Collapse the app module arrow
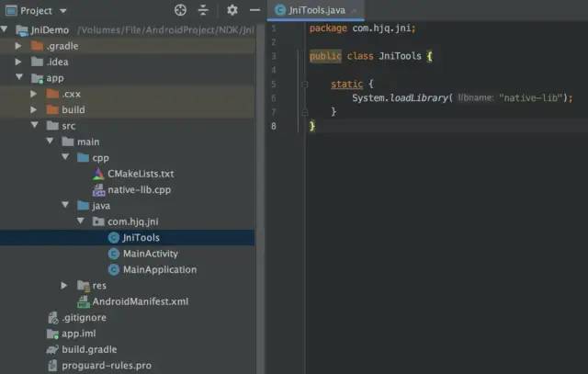588x374 pixels. (x=19, y=77)
